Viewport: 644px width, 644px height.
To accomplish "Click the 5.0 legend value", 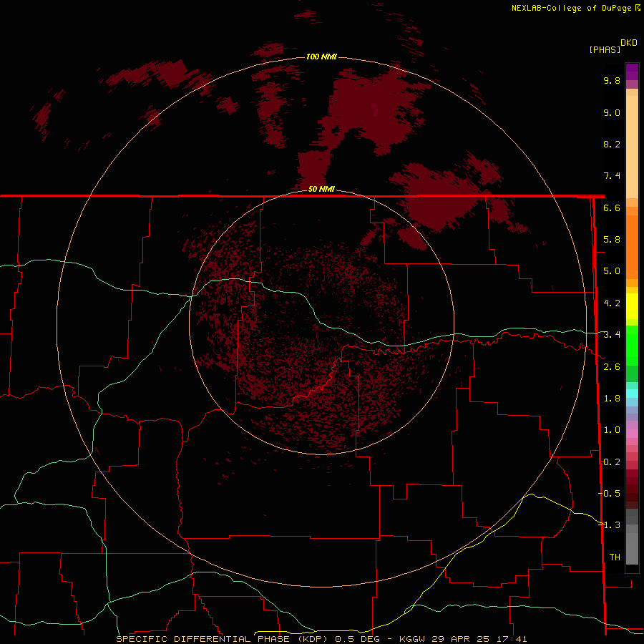I will (x=612, y=271).
